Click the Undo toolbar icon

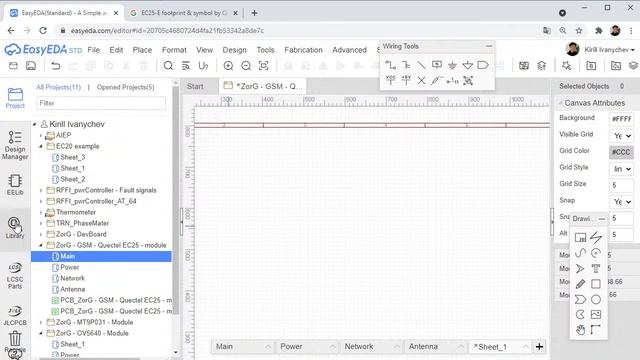click(56, 66)
